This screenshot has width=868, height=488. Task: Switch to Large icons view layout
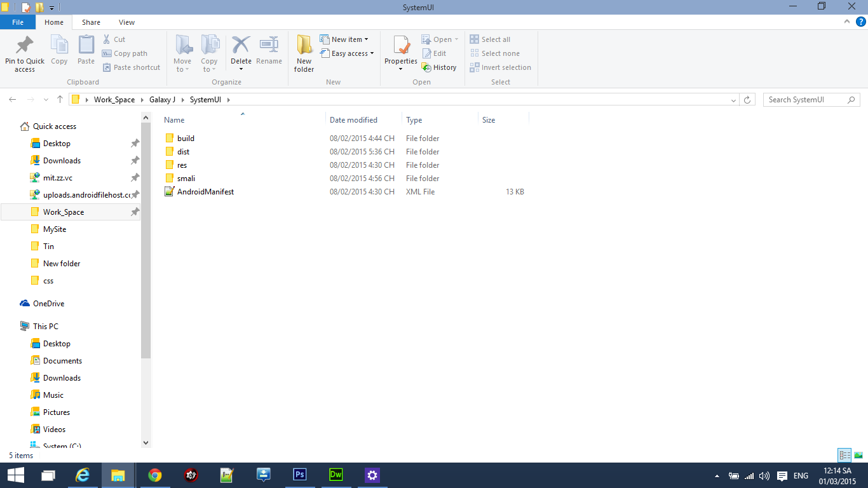[858, 455]
